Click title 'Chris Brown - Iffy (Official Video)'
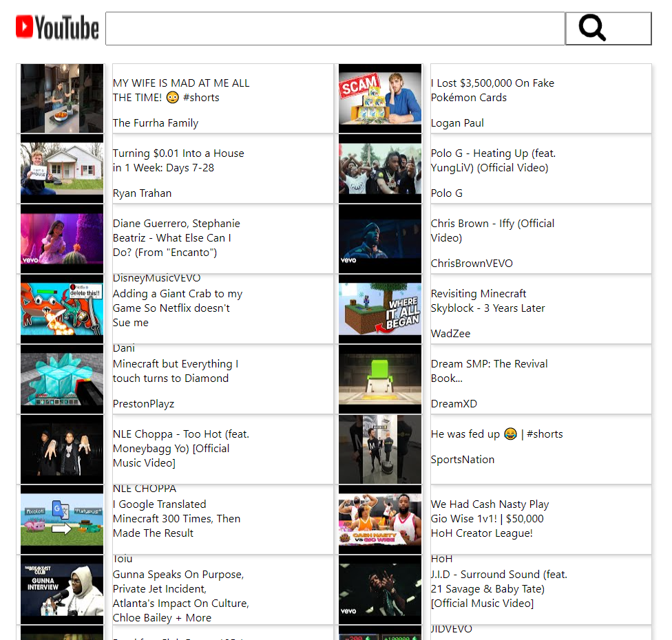The height and width of the screenshot is (640, 672). tap(492, 231)
